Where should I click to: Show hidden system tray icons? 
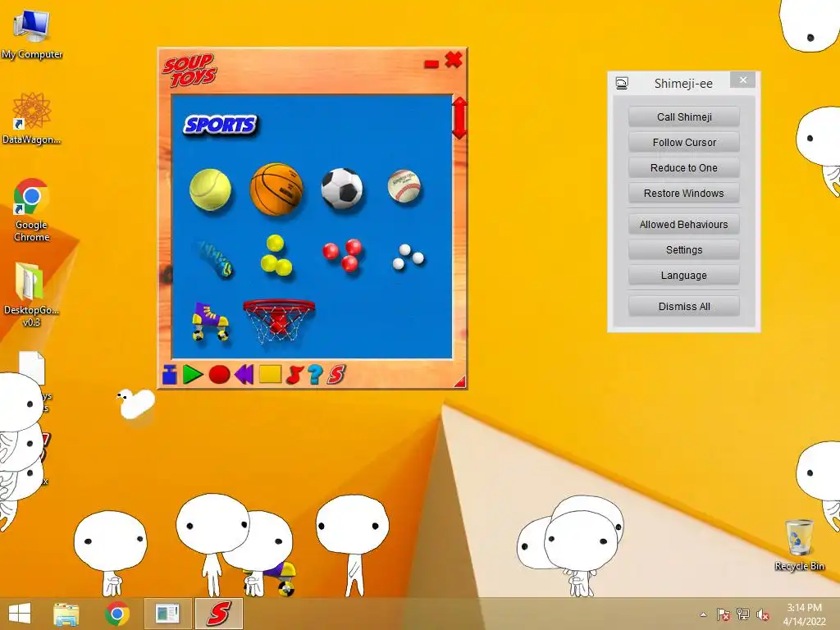coord(703,614)
